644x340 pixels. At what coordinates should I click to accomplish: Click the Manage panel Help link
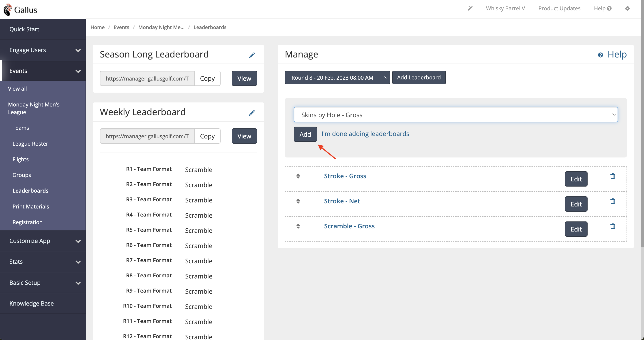pyautogui.click(x=617, y=54)
